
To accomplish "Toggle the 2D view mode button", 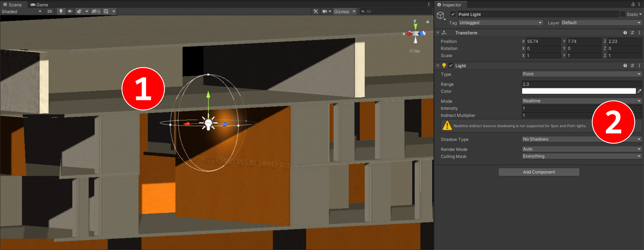I will (x=50, y=11).
